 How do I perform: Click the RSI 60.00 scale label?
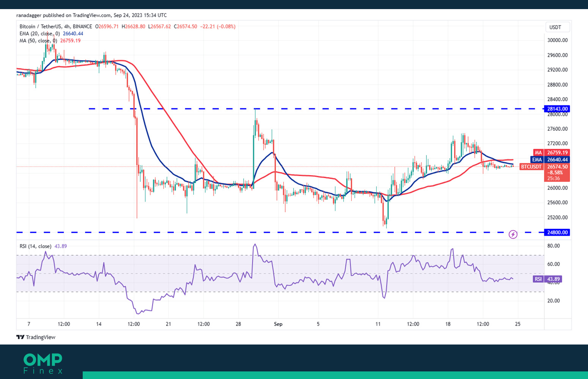pyautogui.click(x=553, y=264)
